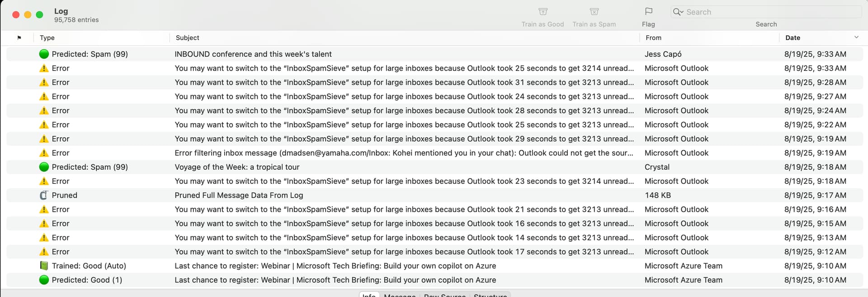The width and height of the screenshot is (868, 297).
Task: Click the green circle beside Predicted: Good (1)
Action: tap(44, 280)
